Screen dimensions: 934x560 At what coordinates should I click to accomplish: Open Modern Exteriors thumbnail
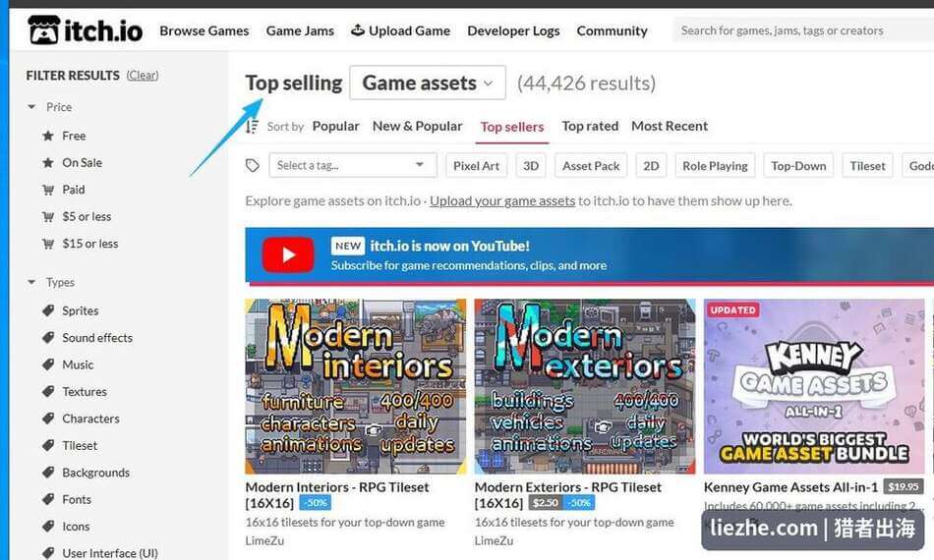pyautogui.click(x=585, y=386)
